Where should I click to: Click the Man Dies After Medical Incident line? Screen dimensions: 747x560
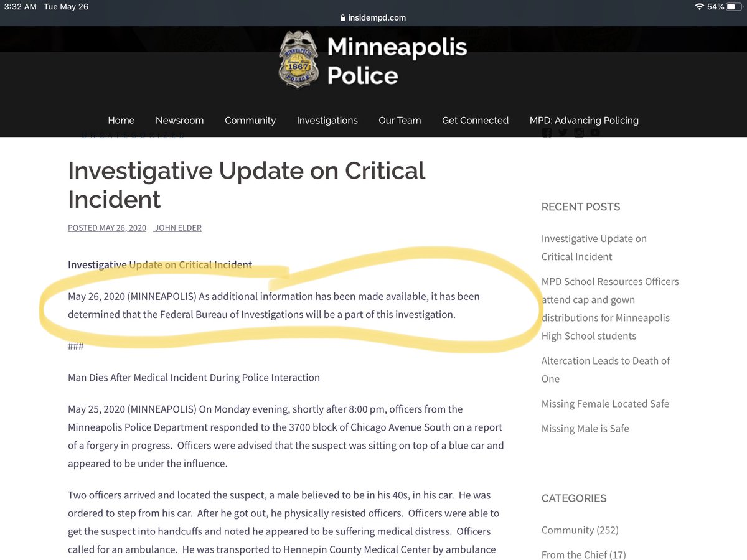tap(194, 378)
